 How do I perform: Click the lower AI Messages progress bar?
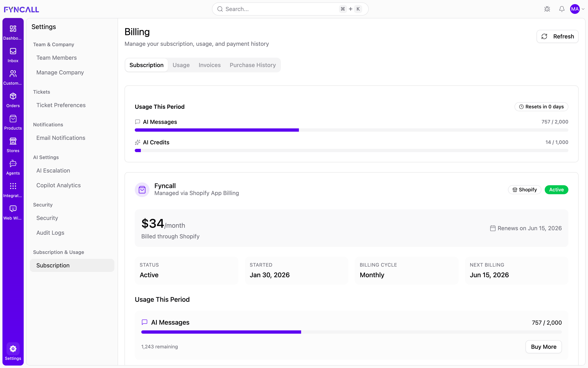(351, 332)
